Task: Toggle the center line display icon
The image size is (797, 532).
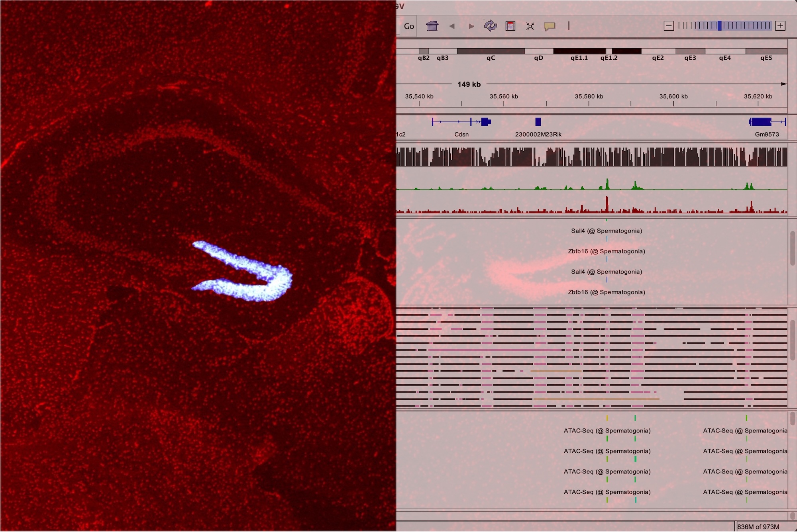Action: tap(569, 26)
